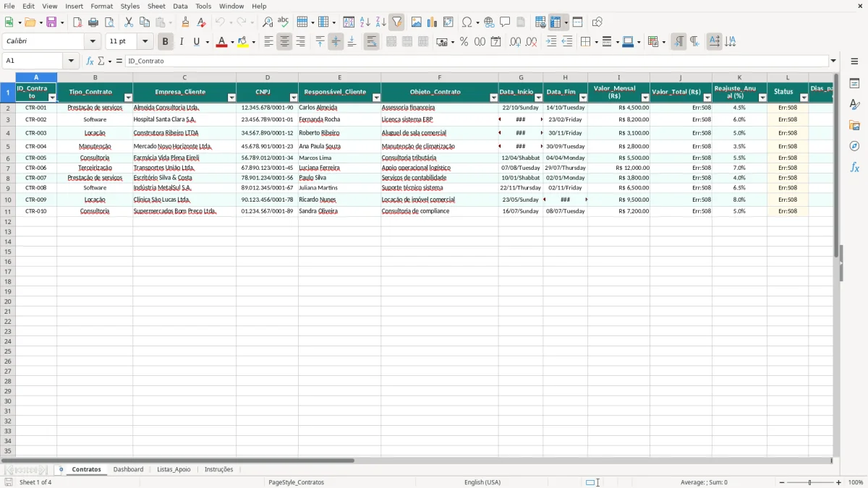Apply yellow background highlight color

pos(243,42)
